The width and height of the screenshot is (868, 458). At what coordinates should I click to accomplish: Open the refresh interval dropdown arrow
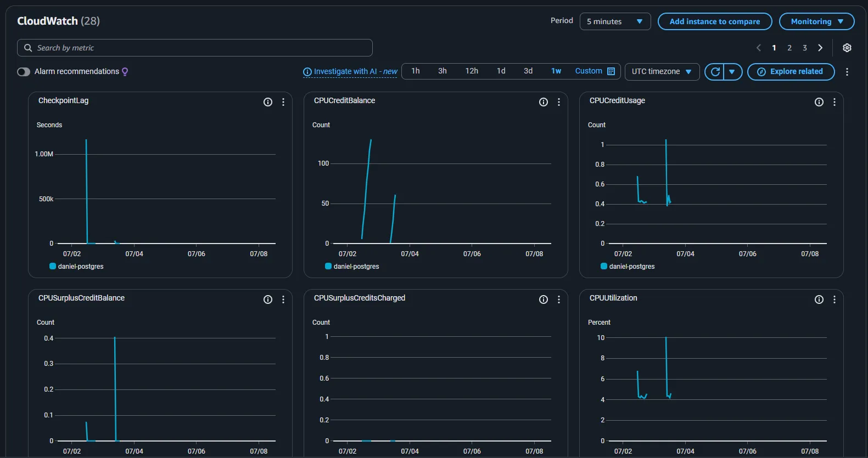[732, 72]
